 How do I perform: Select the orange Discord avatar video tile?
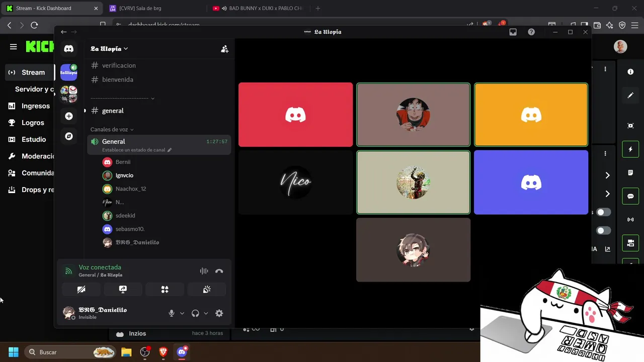tap(531, 115)
